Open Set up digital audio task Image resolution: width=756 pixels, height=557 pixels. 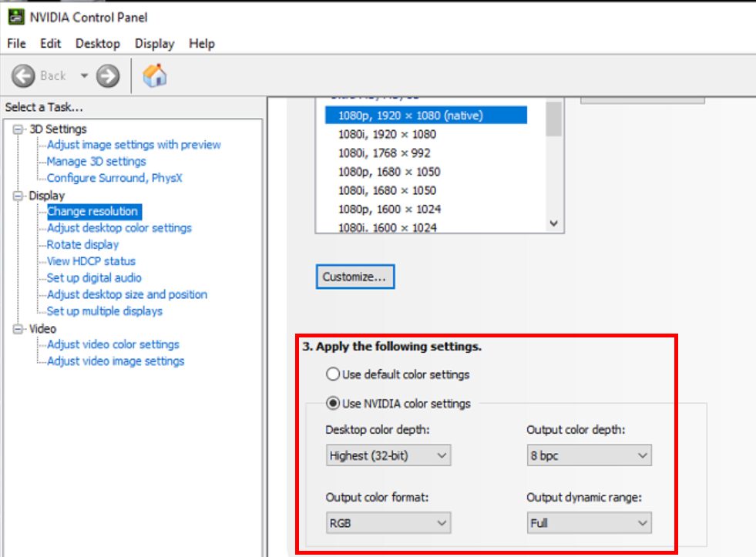94,278
